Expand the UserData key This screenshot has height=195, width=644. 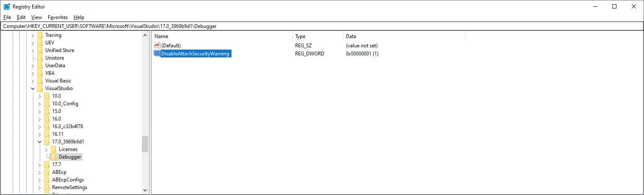click(x=33, y=66)
